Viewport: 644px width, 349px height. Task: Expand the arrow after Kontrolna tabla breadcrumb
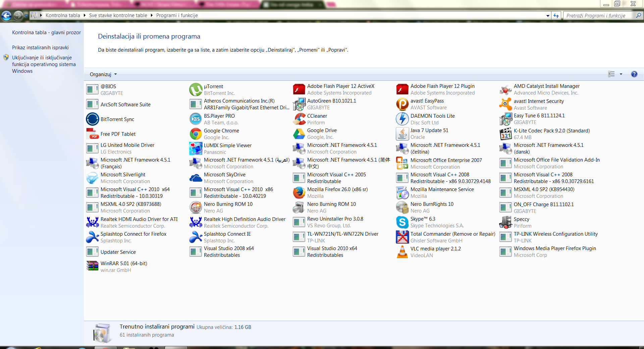coord(85,15)
